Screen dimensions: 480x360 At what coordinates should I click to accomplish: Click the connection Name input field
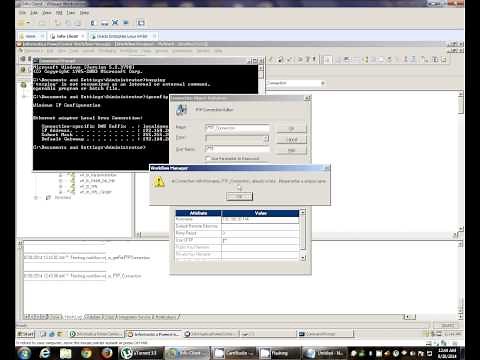click(x=237, y=128)
